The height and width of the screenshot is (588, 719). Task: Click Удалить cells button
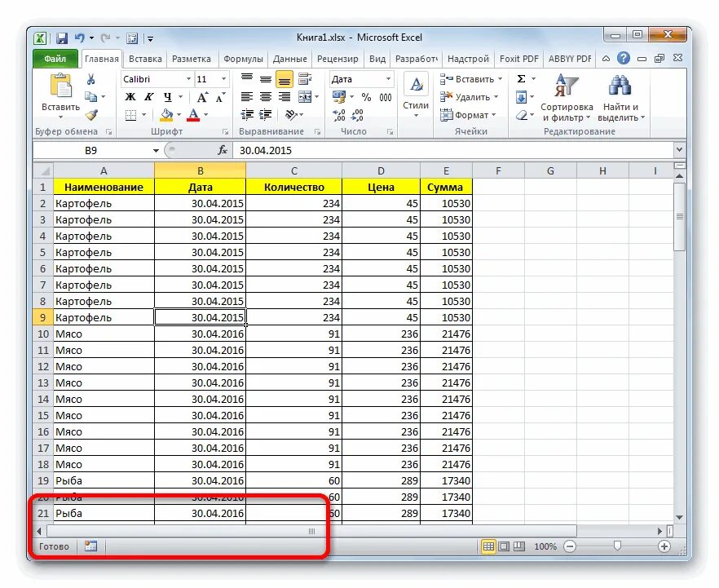tap(469, 97)
